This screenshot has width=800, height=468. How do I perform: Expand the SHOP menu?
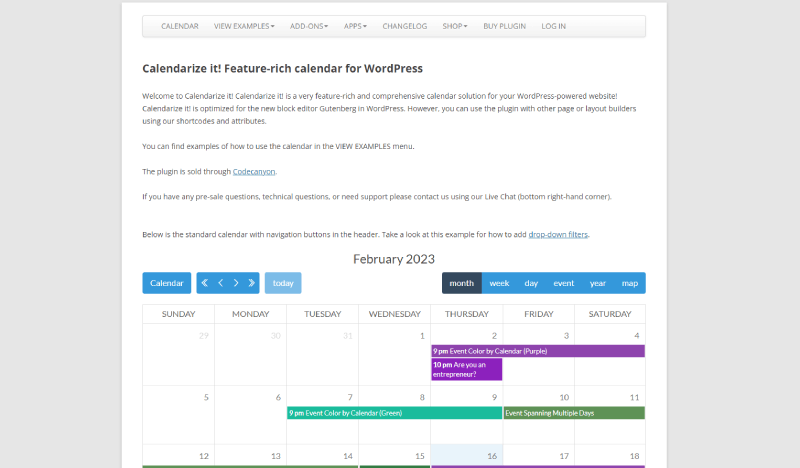(x=455, y=26)
